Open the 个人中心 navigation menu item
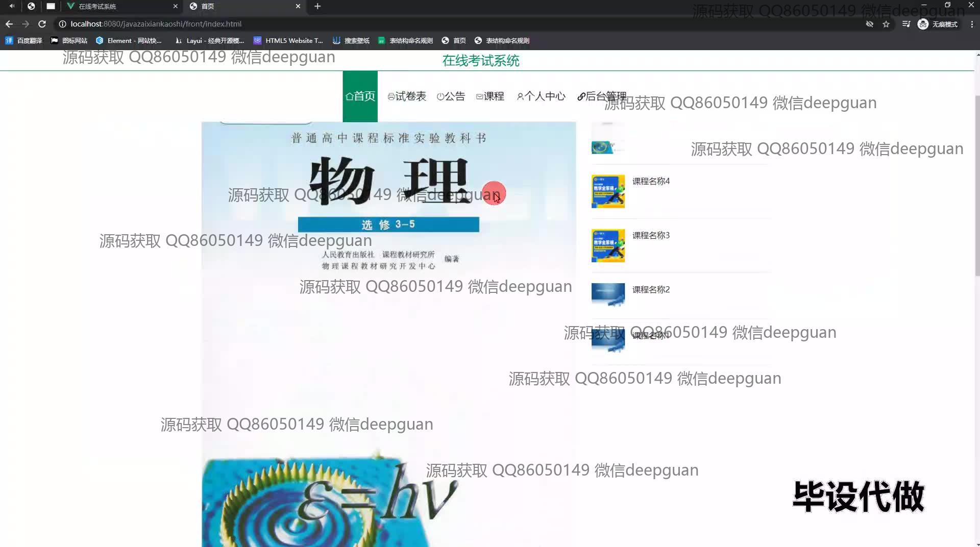 click(x=541, y=96)
